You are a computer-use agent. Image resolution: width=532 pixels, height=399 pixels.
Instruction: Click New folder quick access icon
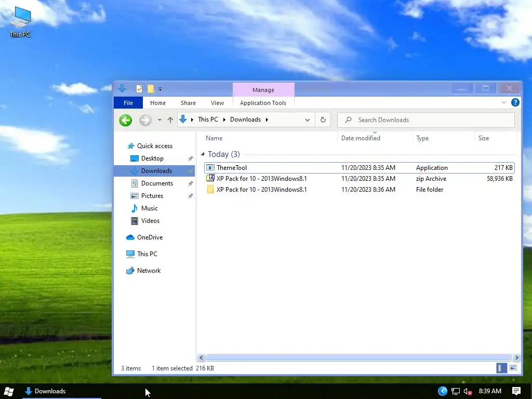151,89
